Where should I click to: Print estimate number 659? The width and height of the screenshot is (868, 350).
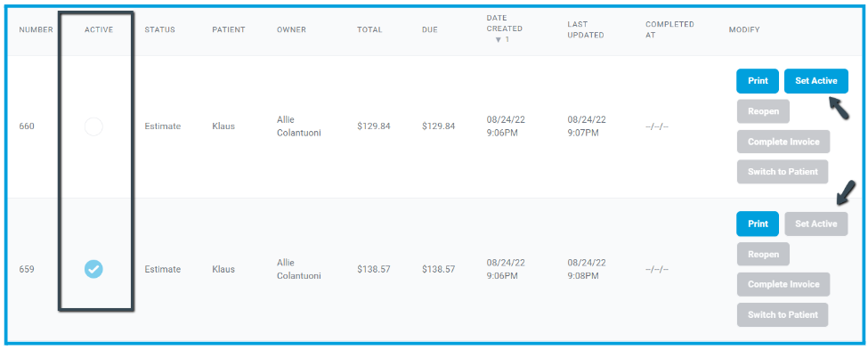[x=758, y=224]
